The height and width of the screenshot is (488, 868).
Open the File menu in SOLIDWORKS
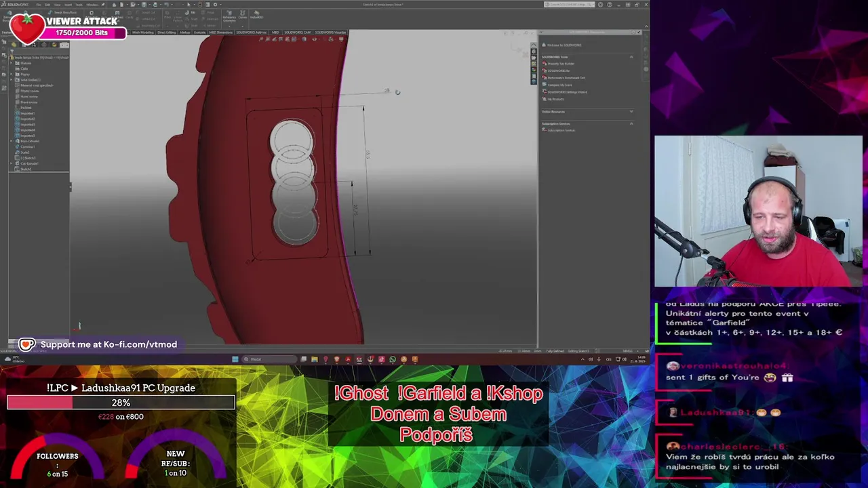(x=39, y=5)
